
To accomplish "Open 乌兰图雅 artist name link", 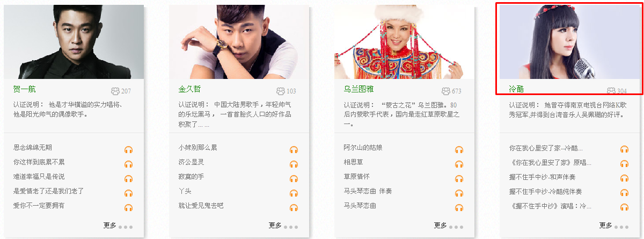I will [x=358, y=89].
